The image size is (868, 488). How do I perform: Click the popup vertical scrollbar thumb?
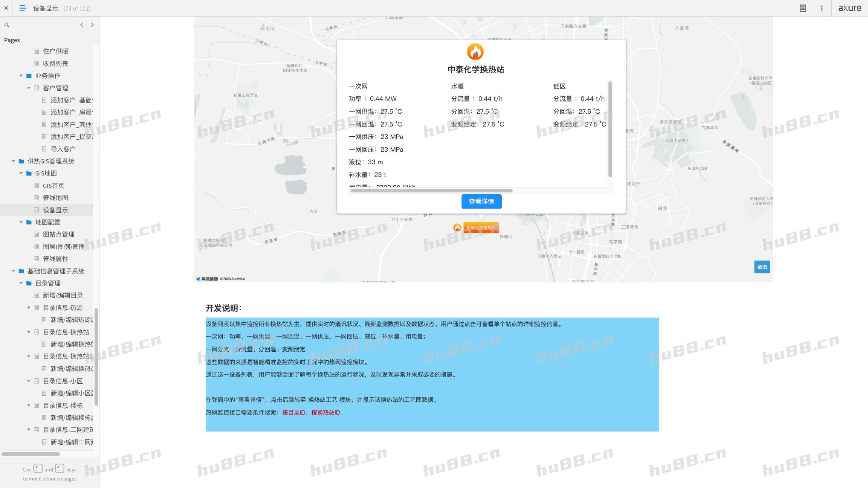pos(610,129)
